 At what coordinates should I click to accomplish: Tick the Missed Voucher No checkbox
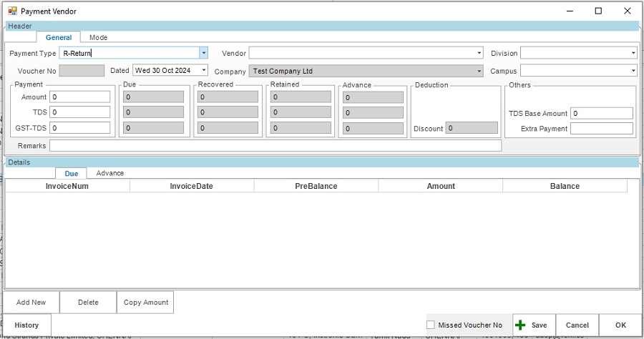pos(431,325)
